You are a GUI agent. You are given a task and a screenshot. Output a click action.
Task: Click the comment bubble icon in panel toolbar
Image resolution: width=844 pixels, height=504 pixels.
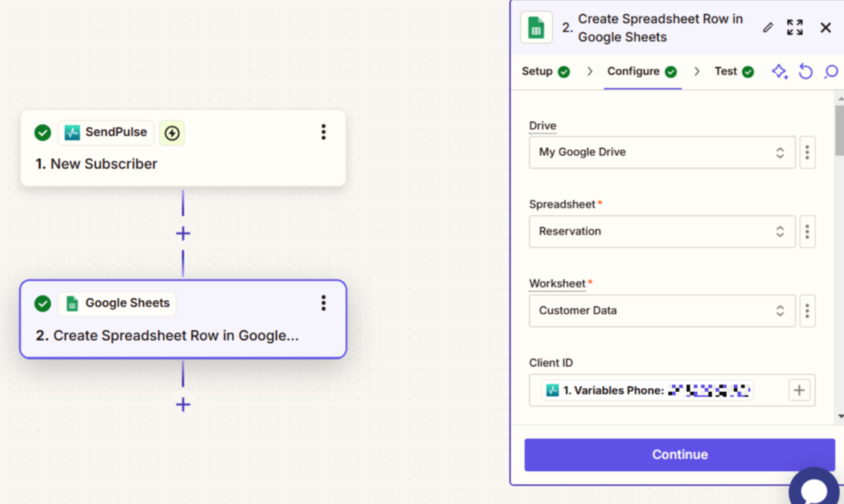tap(831, 71)
